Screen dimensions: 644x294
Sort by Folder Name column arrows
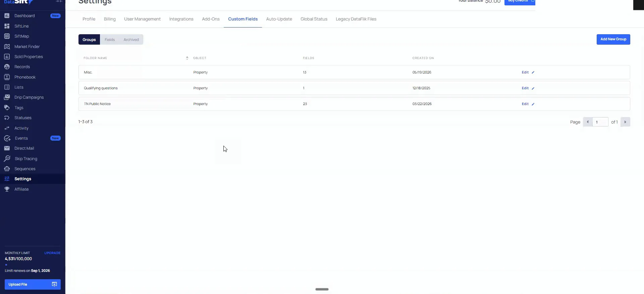tap(187, 58)
